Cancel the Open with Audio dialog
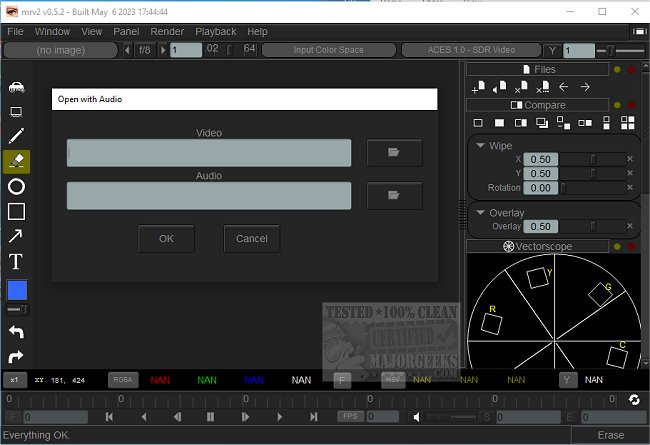 tap(252, 239)
